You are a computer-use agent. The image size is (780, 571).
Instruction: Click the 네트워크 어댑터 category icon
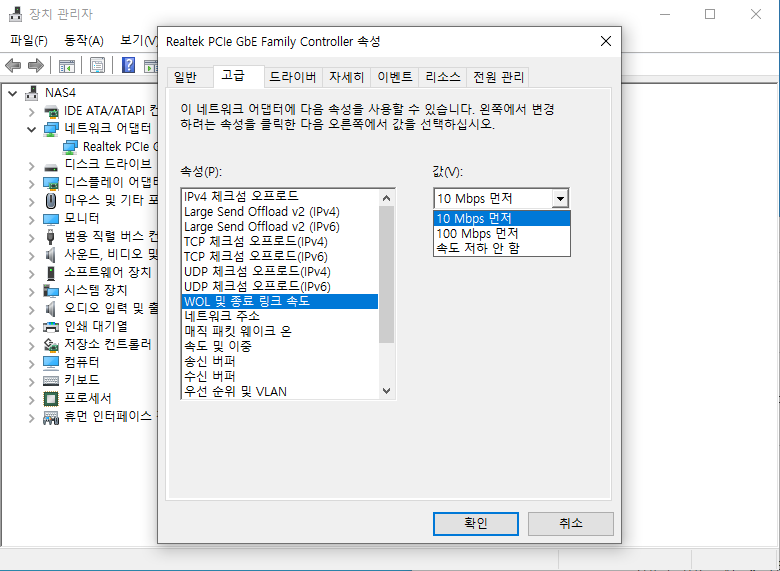pos(51,128)
